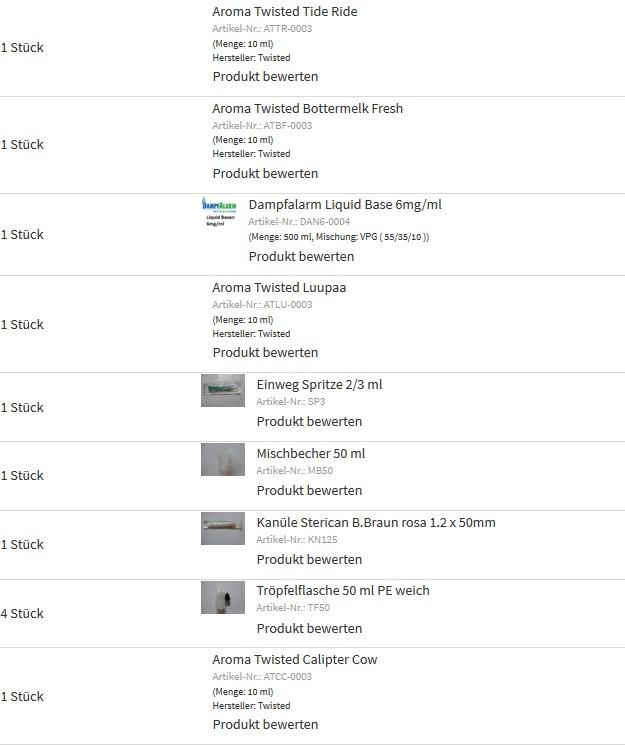Open the Dampfalarm Liquid Base product thumbnail

219,212
